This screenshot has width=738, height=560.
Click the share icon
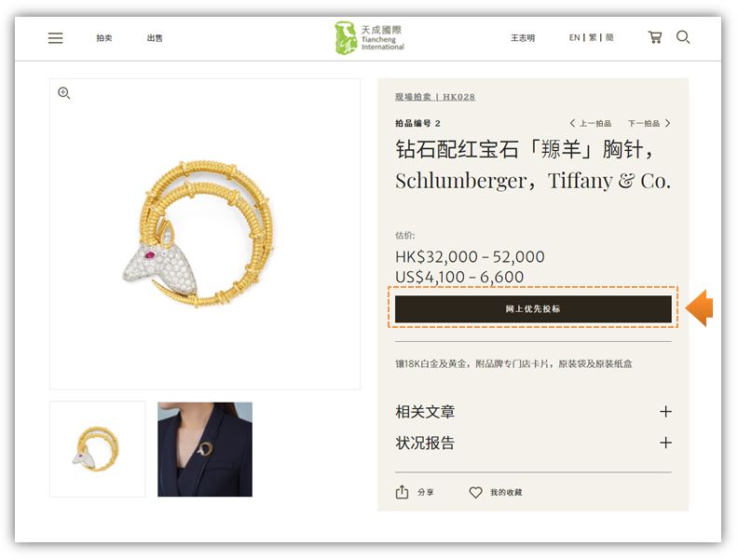coord(402,492)
